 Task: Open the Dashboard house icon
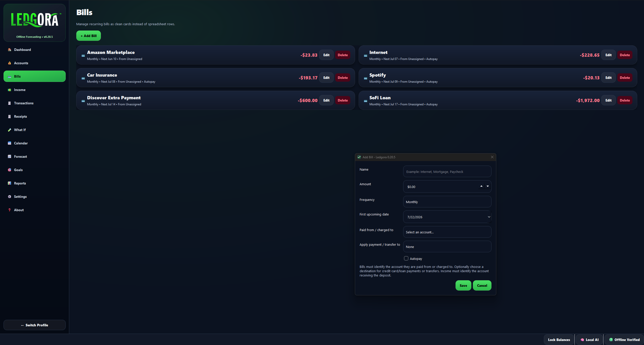coord(10,50)
